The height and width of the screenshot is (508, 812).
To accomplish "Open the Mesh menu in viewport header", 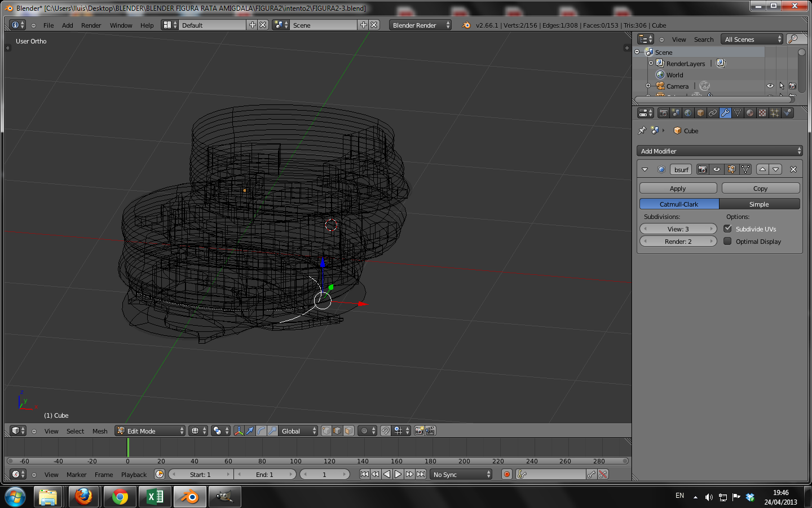I will [100, 431].
